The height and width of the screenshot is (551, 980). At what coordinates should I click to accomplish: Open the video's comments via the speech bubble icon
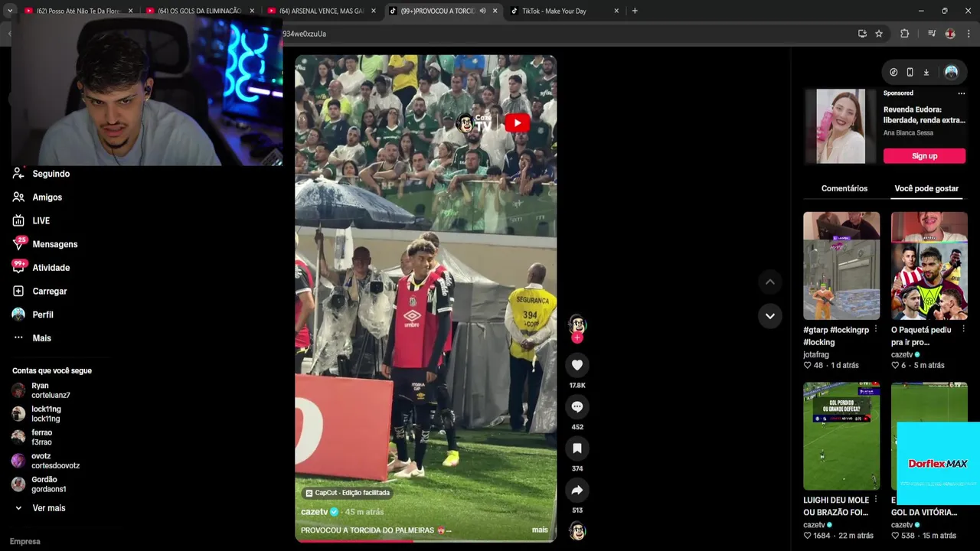[577, 406]
